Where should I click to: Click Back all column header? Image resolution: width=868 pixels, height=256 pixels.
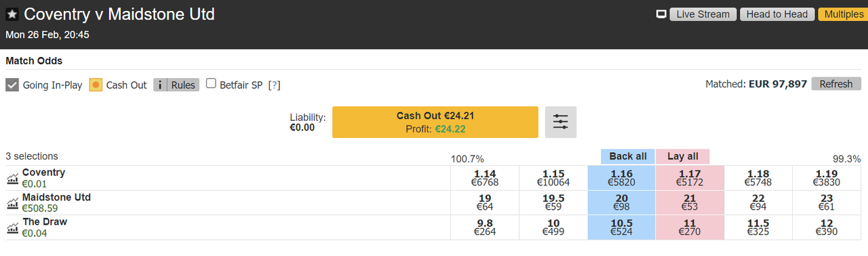[628, 156]
